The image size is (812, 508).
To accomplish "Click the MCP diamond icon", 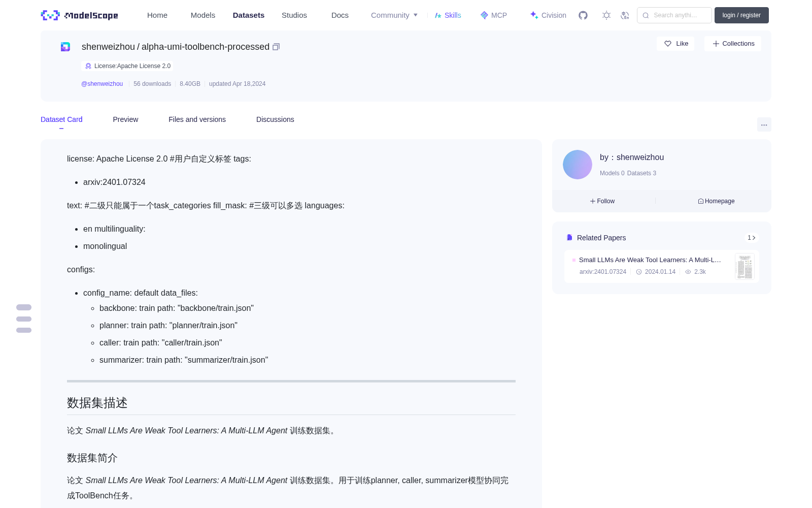I will [x=484, y=15].
